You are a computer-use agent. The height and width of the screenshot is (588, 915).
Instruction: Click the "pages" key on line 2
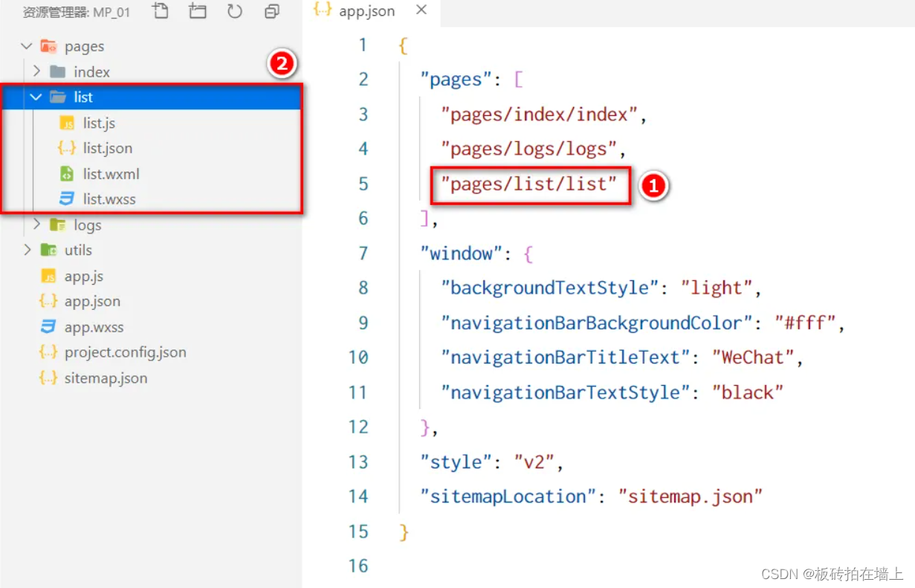tap(456, 80)
